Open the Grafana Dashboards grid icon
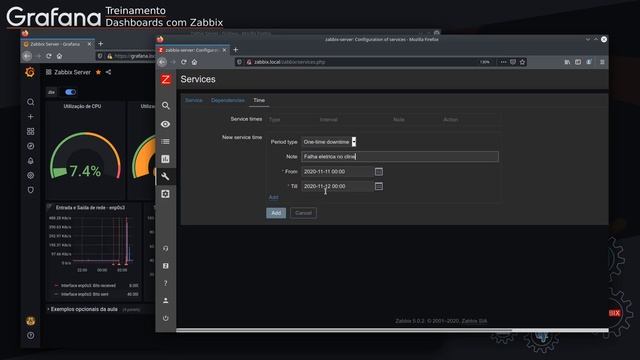Viewport: 640px width, 360px height. point(31,131)
